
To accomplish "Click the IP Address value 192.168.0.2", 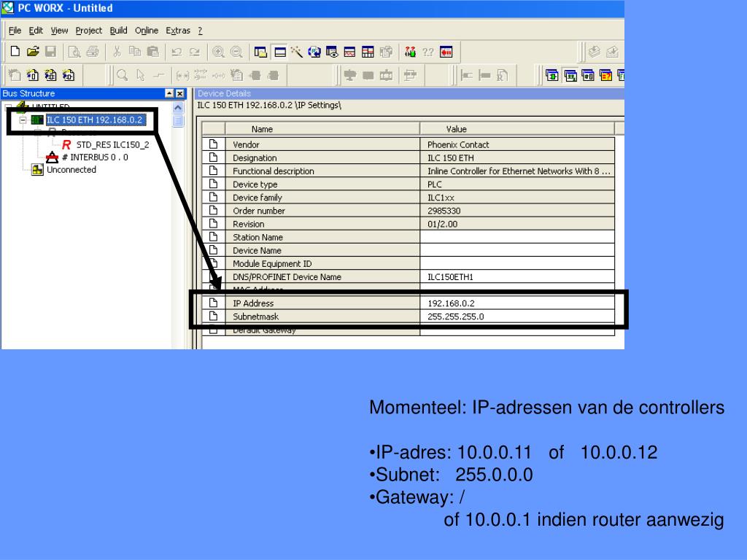I will pyautogui.click(x=517, y=303).
